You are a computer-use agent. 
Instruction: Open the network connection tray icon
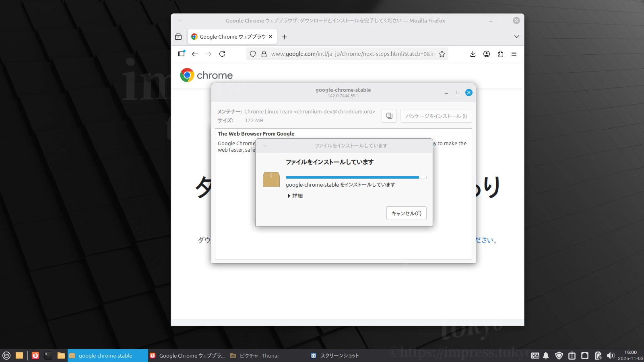585,356
